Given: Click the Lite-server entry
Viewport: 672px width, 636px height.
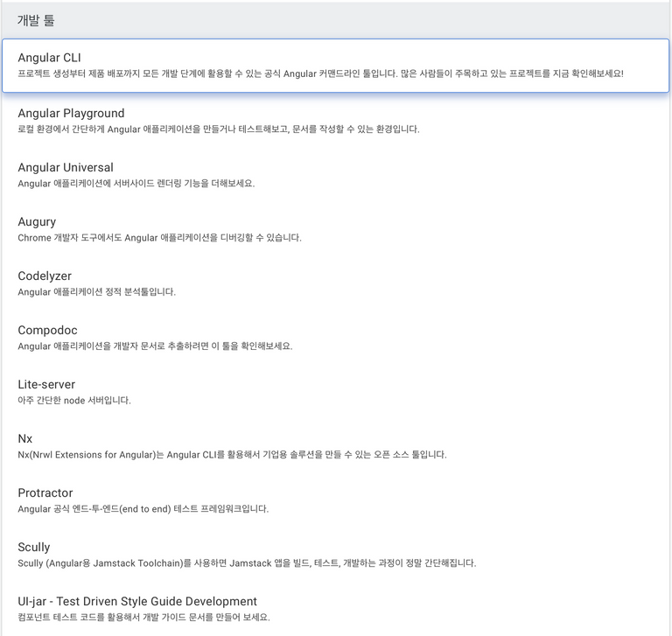Looking at the screenshot, I should point(335,392).
